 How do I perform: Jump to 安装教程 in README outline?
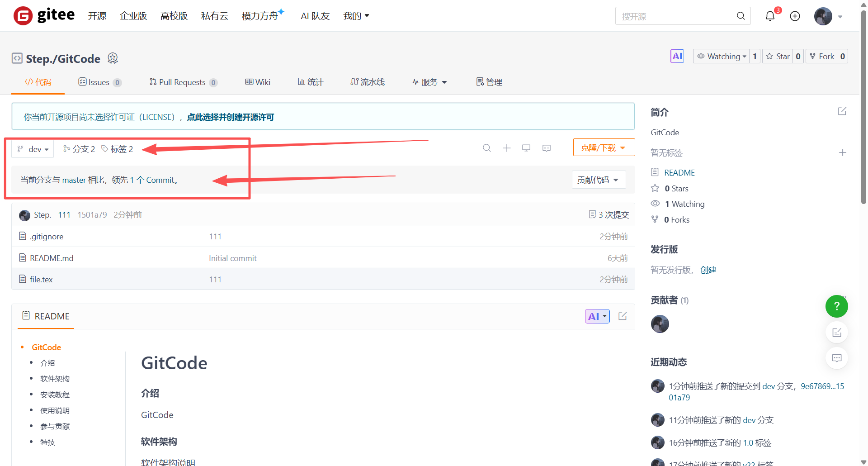55,395
